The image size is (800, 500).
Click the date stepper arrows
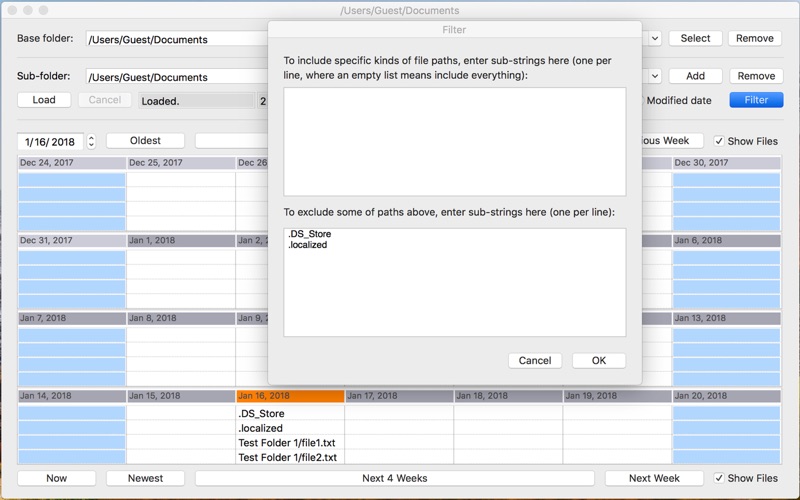tap(91, 141)
